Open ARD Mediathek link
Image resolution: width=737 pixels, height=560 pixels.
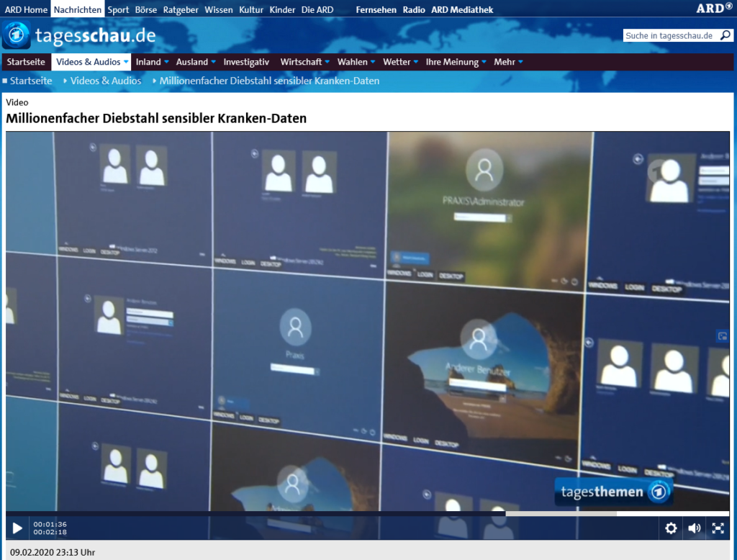(x=462, y=9)
